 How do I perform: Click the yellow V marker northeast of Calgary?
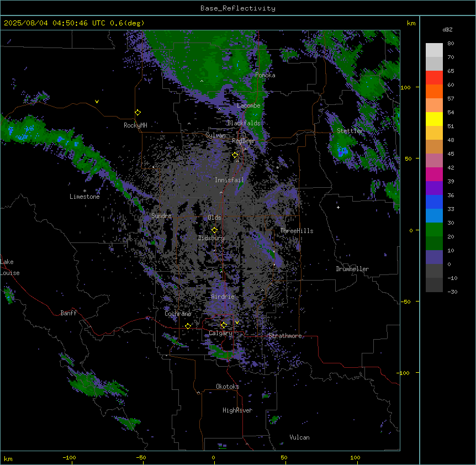pyautogui.click(x=237, y=323)
